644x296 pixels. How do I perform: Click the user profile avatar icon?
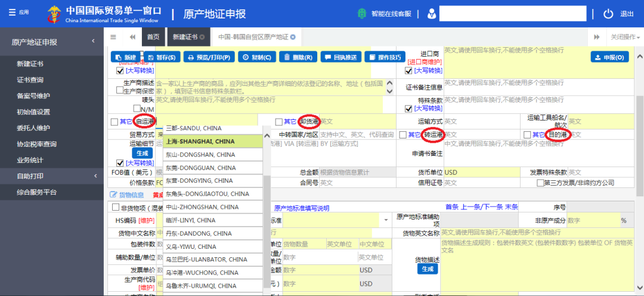(431, 14)
